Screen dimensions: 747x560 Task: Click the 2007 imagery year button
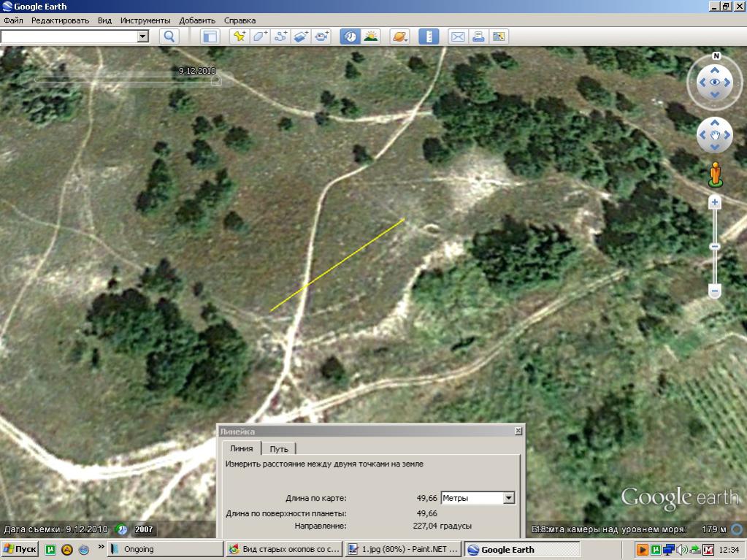144,529
